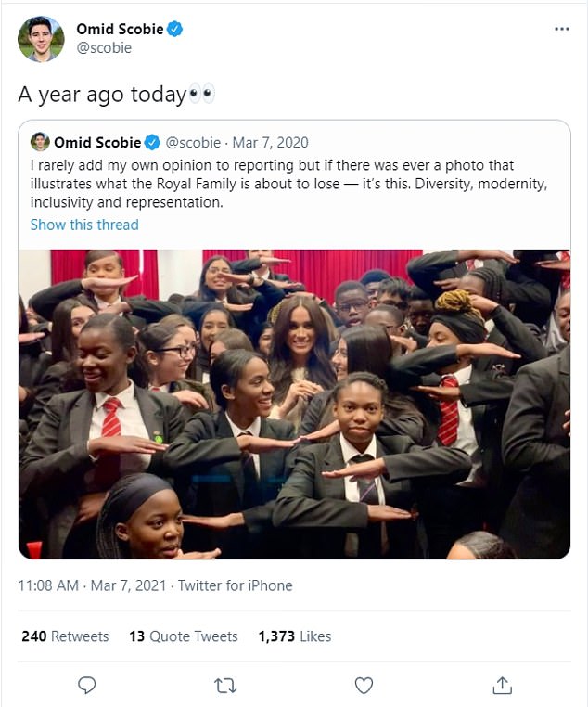The height and width of the screenshot is (707, 588).
Task: Click the tweet timestamp 11:08 AM · Mar 7, 2021
Action: 93,585
